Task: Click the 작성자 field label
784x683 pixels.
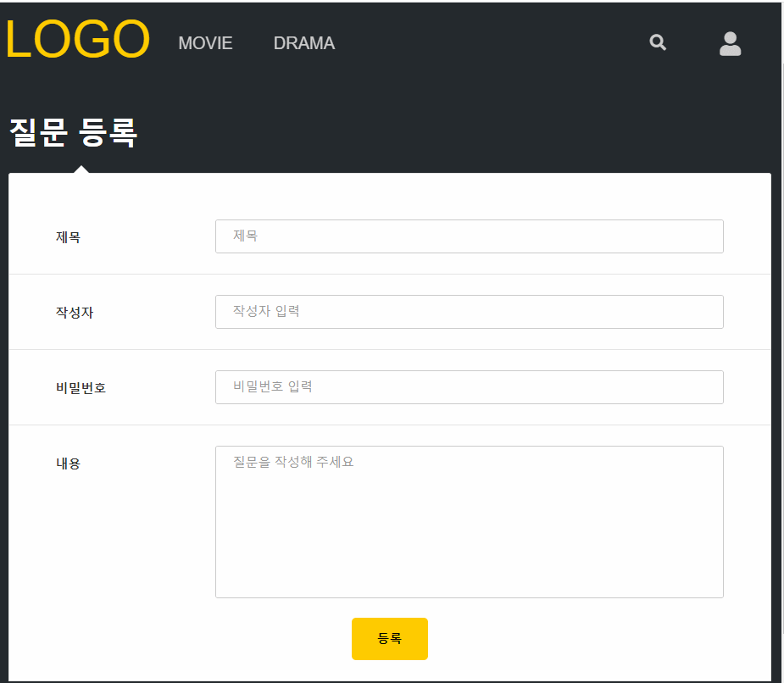Action: [75, 313]
